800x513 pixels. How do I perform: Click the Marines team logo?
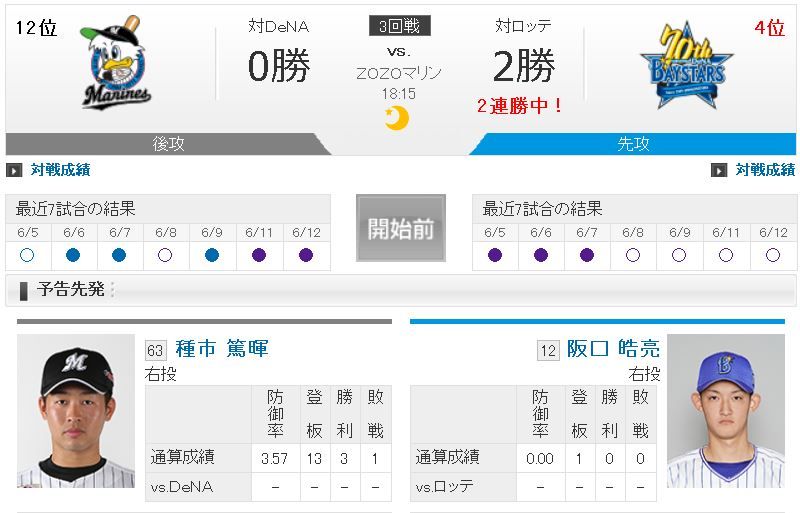pos(116,62)
